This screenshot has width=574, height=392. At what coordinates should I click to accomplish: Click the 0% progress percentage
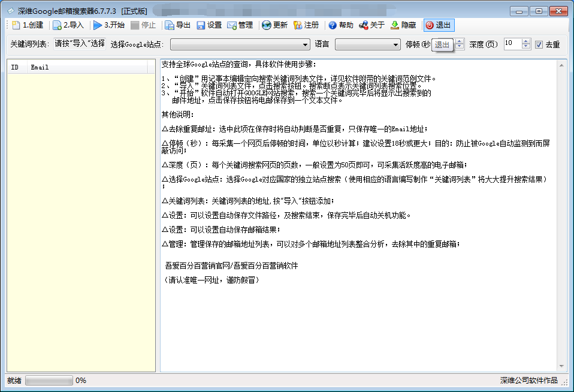click(81, 381)
